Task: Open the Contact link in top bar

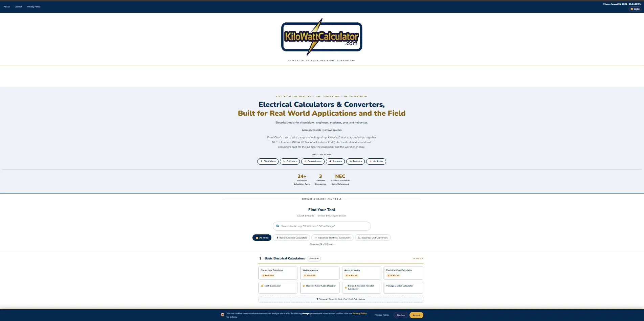Action: point(18,7)
